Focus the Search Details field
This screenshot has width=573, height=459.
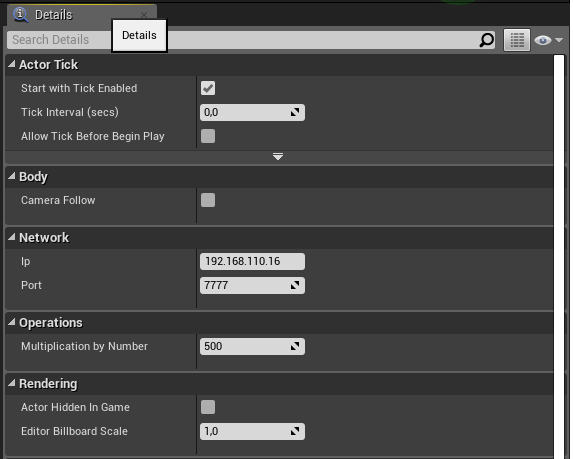pos(251,40)
